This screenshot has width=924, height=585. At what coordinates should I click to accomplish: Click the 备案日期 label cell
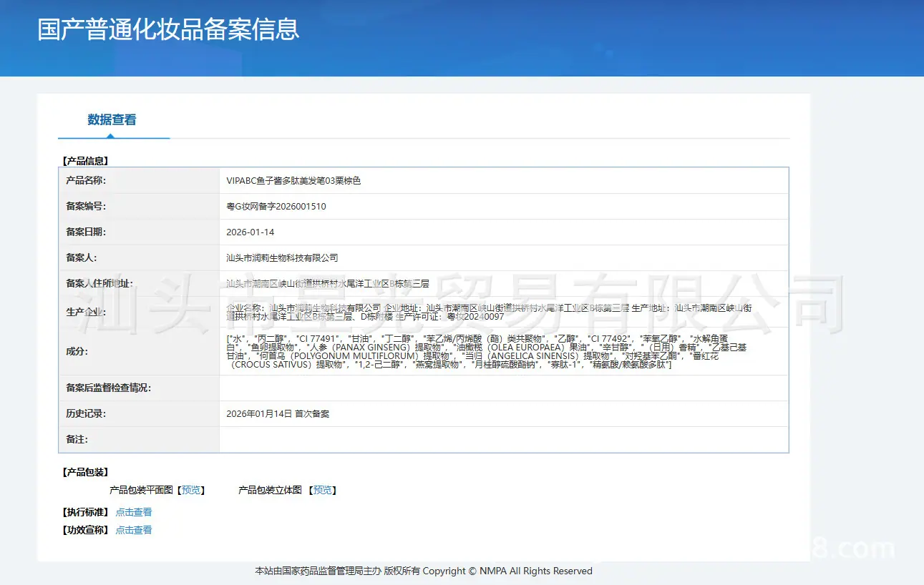(139, 232)
